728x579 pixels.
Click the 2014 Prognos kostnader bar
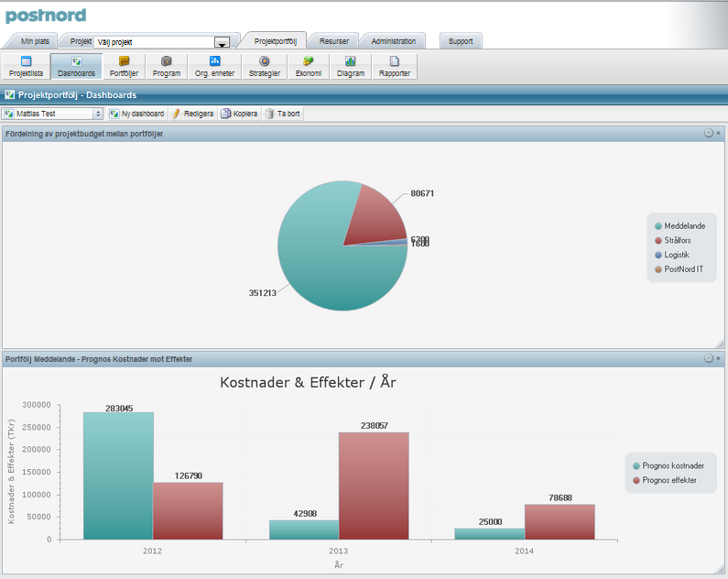(x=490, y=533)
